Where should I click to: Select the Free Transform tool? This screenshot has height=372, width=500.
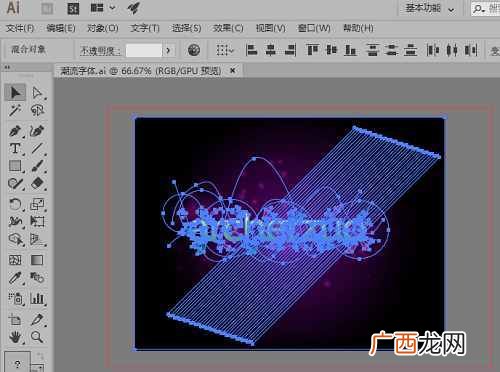[37, 221]
